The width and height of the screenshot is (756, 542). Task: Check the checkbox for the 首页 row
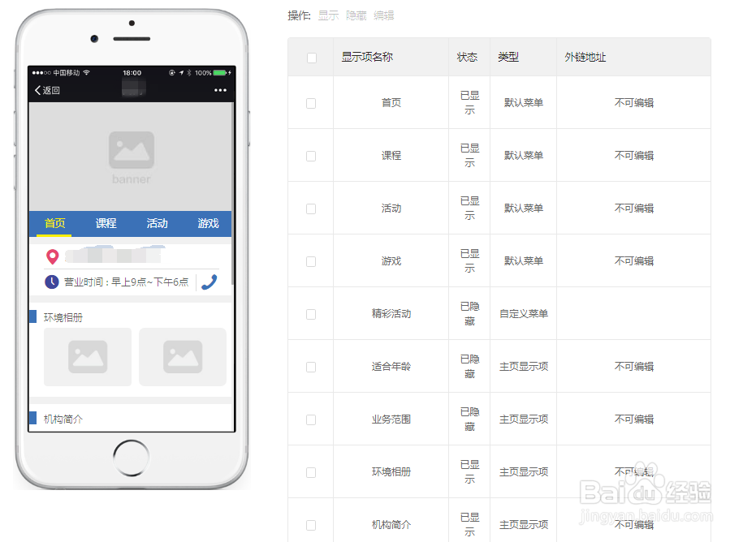point(311,101)
